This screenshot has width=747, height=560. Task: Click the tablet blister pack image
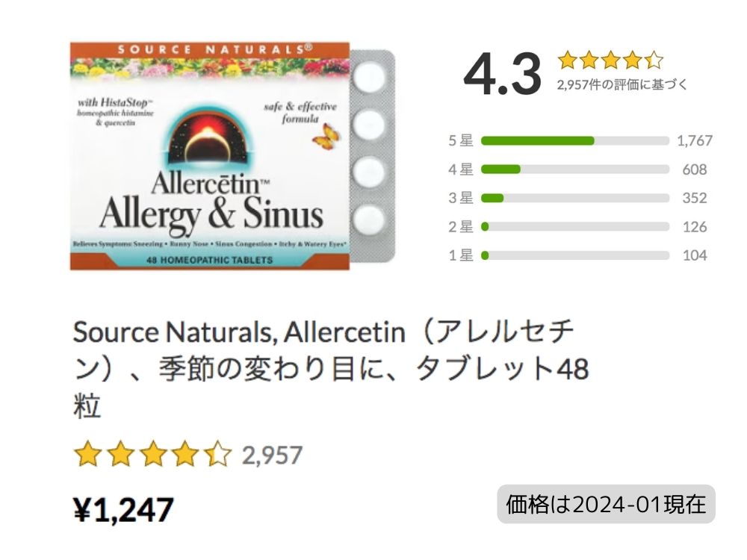pos(371,156)
